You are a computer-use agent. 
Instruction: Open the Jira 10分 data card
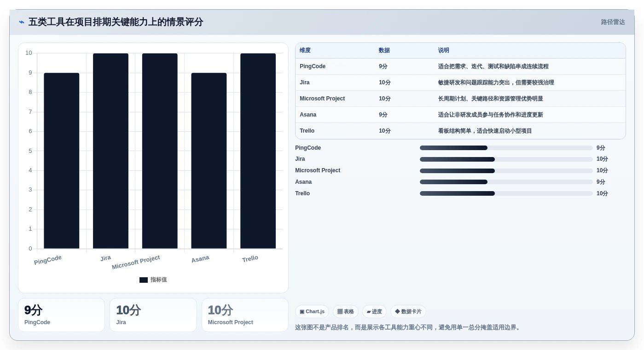tap(153, 315)
